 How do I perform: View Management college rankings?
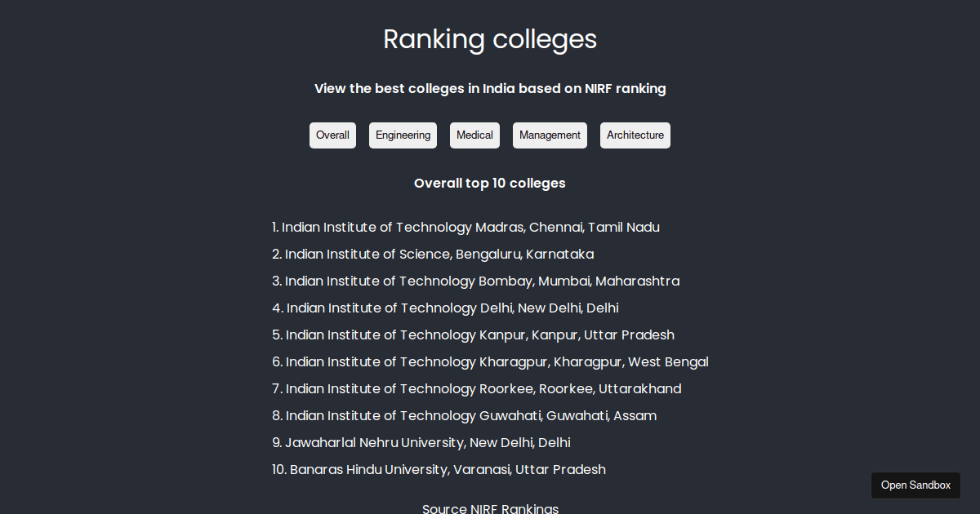tap(550, 135)
